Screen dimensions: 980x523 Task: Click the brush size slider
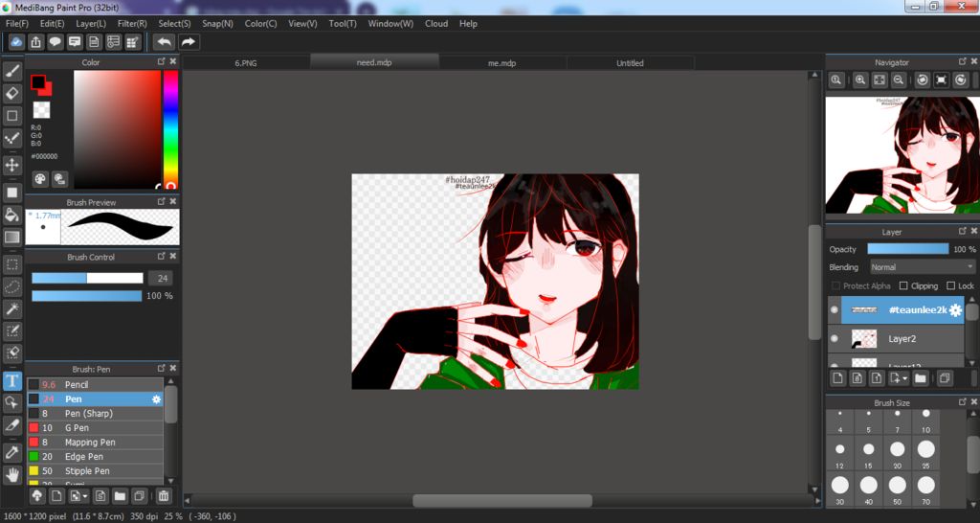tap(87, 279)
